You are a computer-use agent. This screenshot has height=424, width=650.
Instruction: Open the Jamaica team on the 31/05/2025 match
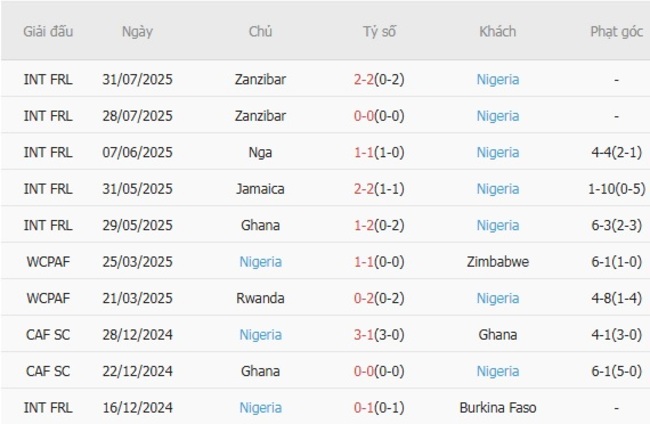(x=260, y=189)
